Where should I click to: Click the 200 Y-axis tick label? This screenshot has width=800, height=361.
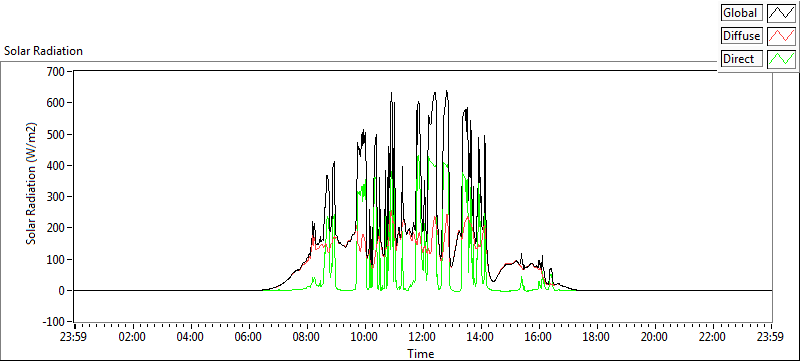(55, 228)
